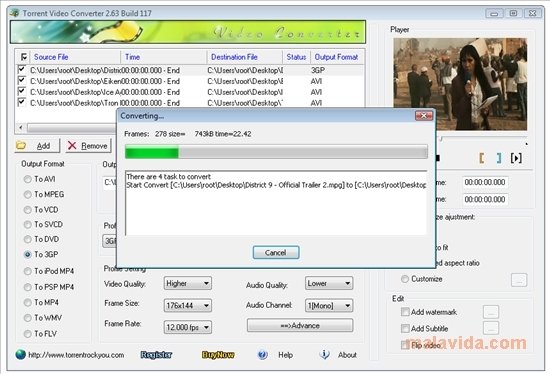Open the Help question mark icon
Viewport: 550px width, 374px height.
point(262,355)
